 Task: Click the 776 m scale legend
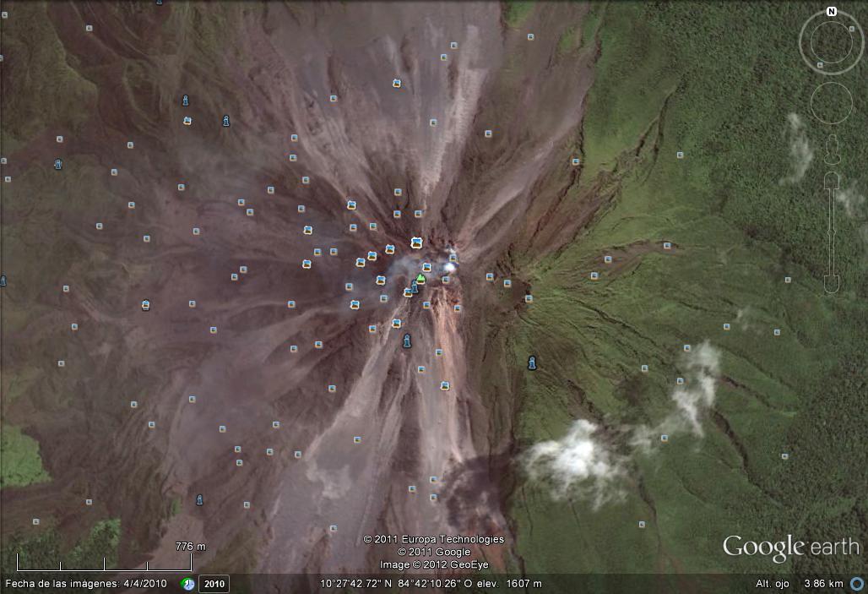pos(190,547)
